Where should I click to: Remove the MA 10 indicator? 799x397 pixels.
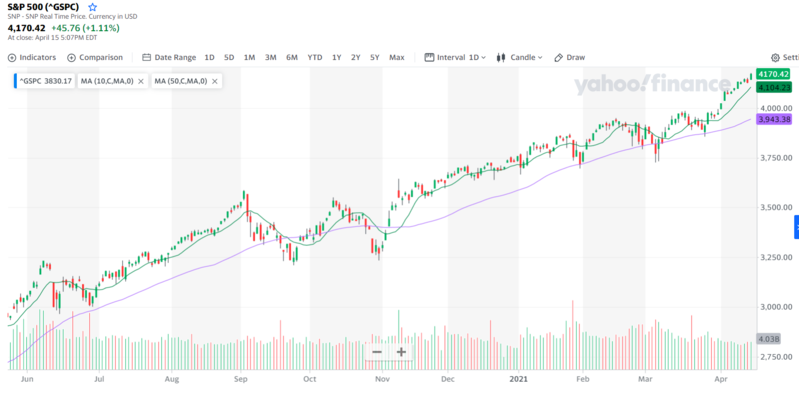tap(141, 81)
